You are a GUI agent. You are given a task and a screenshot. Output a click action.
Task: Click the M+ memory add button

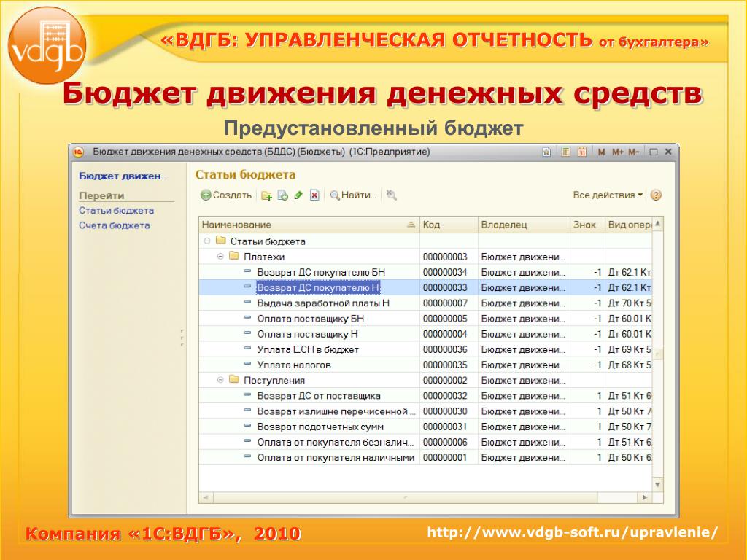click(x=618, y=152)
